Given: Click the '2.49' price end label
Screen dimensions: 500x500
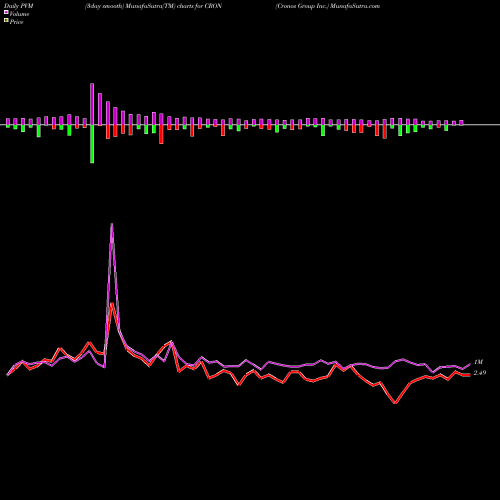Looking at the screenshot, I should [x=480, y=373].
